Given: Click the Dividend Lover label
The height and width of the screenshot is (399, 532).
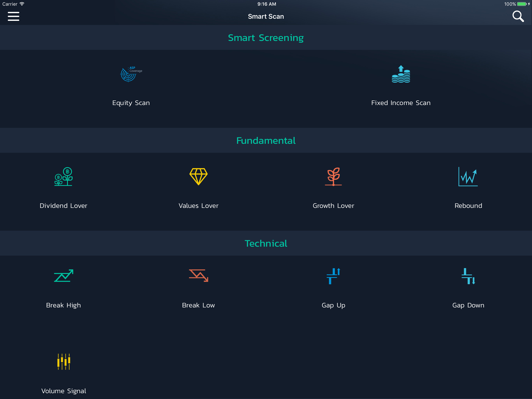Looking at the screenshot, I should [x=63, y=206].
